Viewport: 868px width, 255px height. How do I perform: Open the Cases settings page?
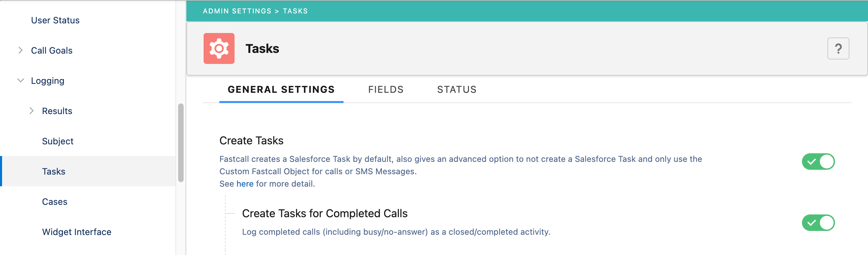pyautogui.click(x=54, y=202)
